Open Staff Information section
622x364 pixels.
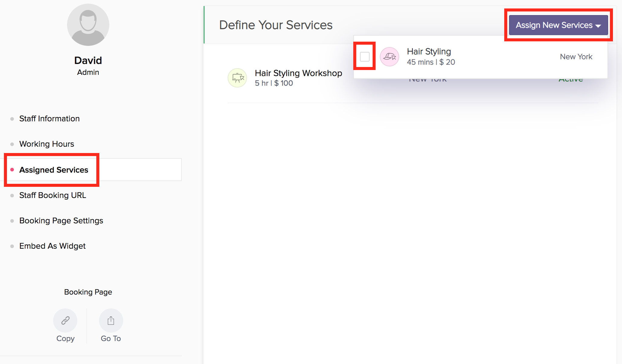tap(49, 119)
